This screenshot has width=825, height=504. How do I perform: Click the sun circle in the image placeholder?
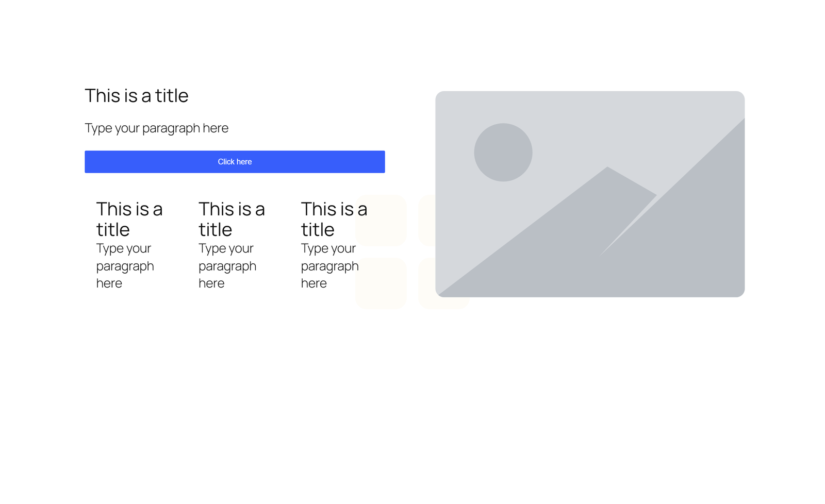(503, 152)
